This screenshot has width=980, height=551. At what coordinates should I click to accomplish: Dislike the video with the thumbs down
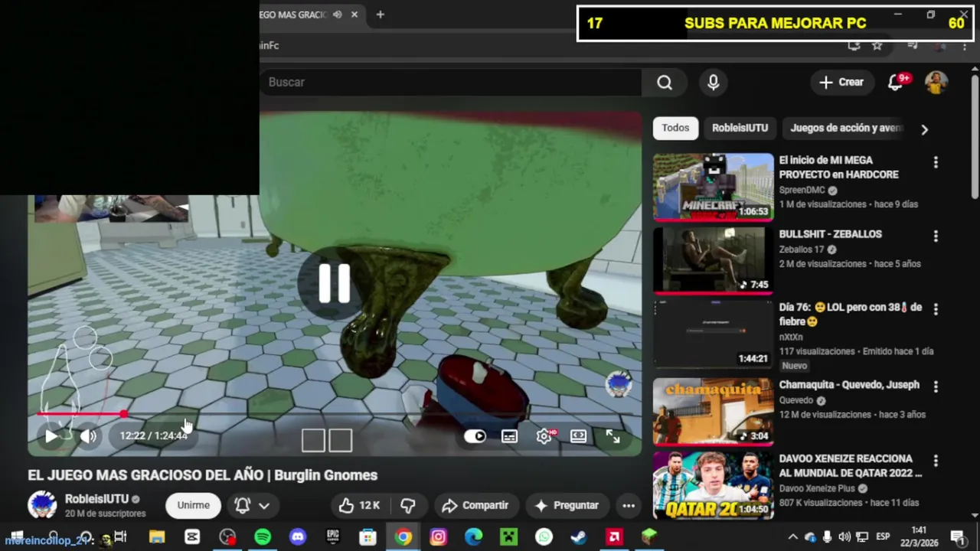[x=408, y=505]
